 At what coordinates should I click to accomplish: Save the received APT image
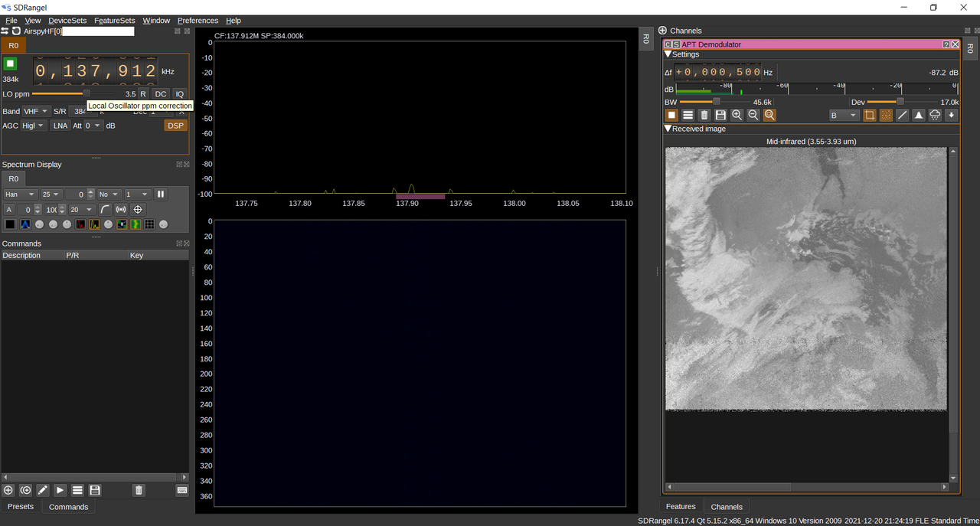[720, 115]
